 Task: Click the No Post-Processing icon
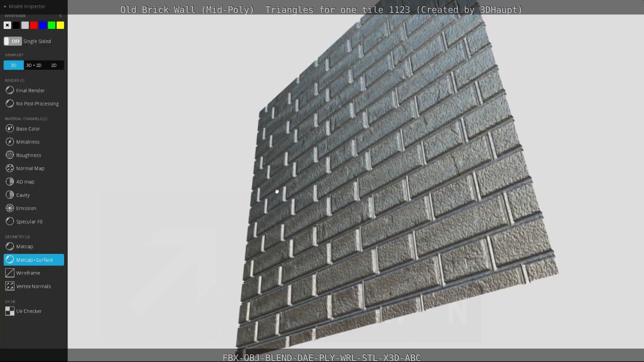click(10, 103)
